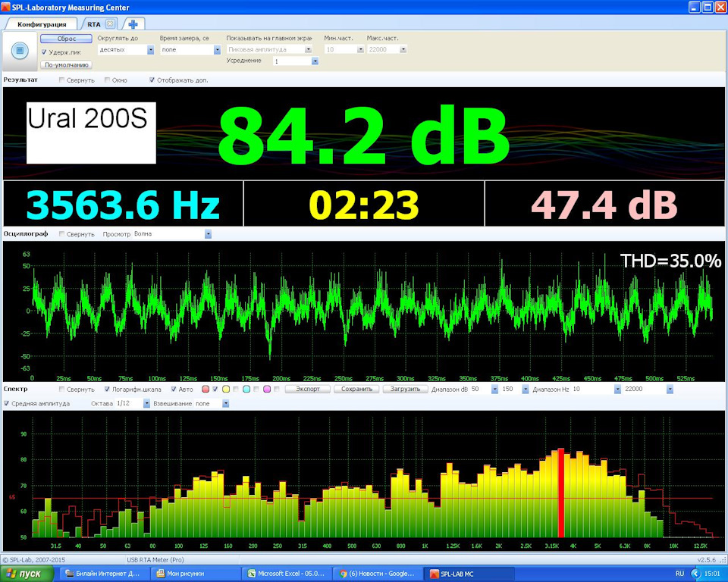
Task: Click the Экспорт button
Action: point(308,389)
